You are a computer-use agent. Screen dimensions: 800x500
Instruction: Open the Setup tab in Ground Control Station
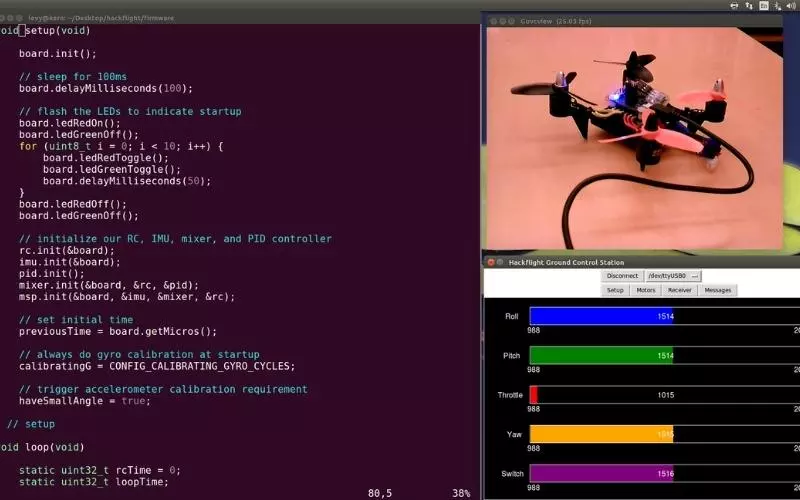(615, 290)
